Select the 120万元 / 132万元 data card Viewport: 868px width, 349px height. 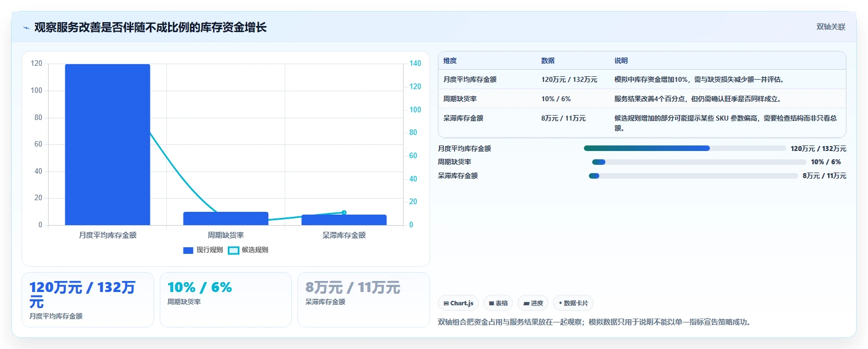88,300
